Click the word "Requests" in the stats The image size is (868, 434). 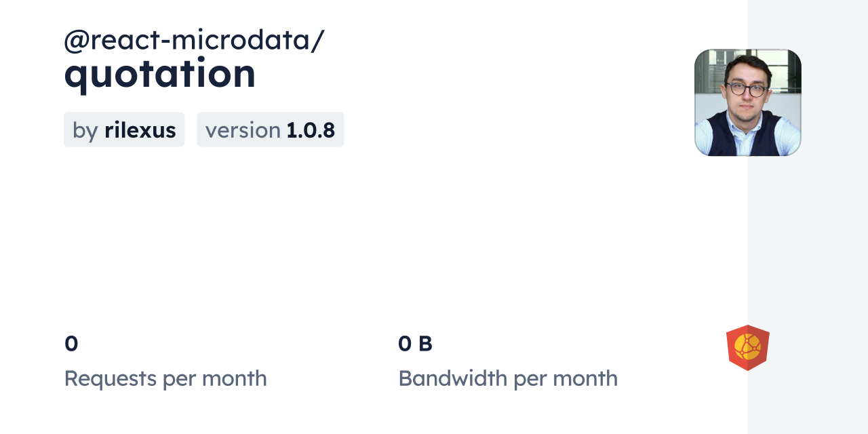tap(111, 378)
